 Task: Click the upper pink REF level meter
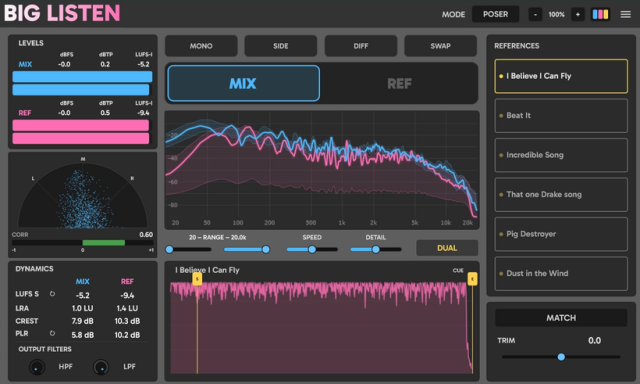pos(81,125)
